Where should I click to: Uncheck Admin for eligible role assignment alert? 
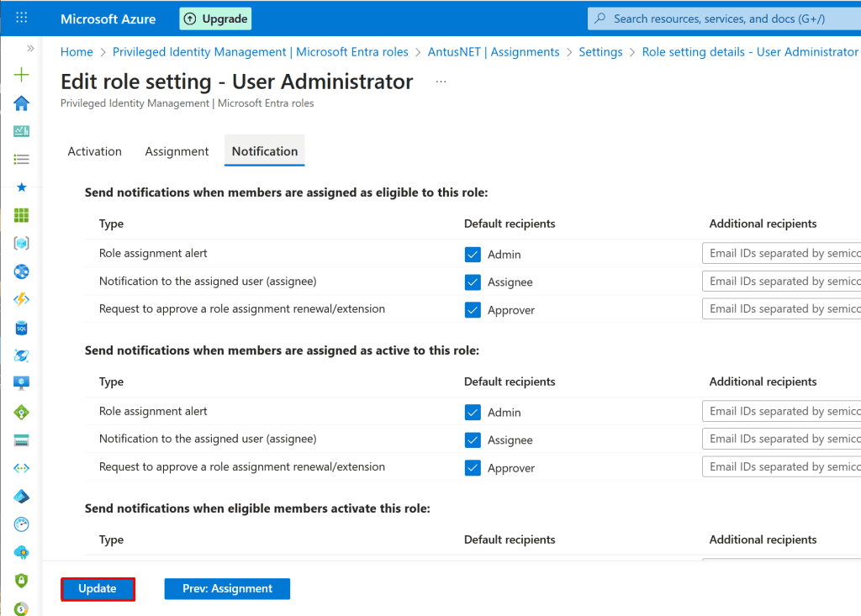pyautogui.click(x=473, y=254)
